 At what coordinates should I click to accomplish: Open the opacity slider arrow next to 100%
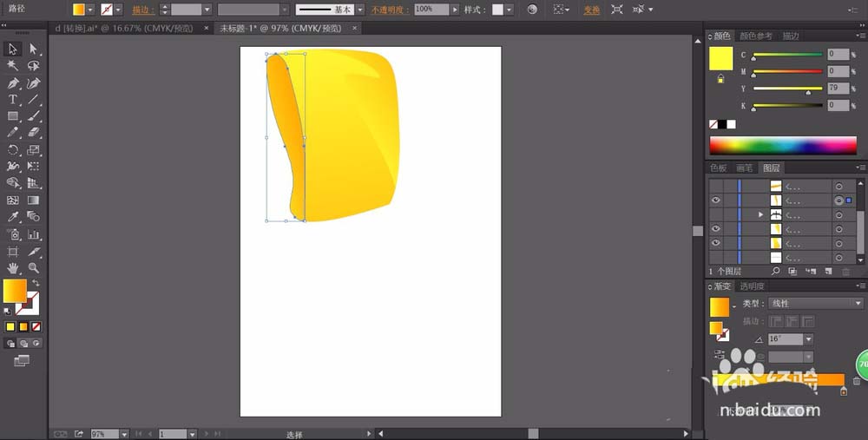tap(455, 10)
